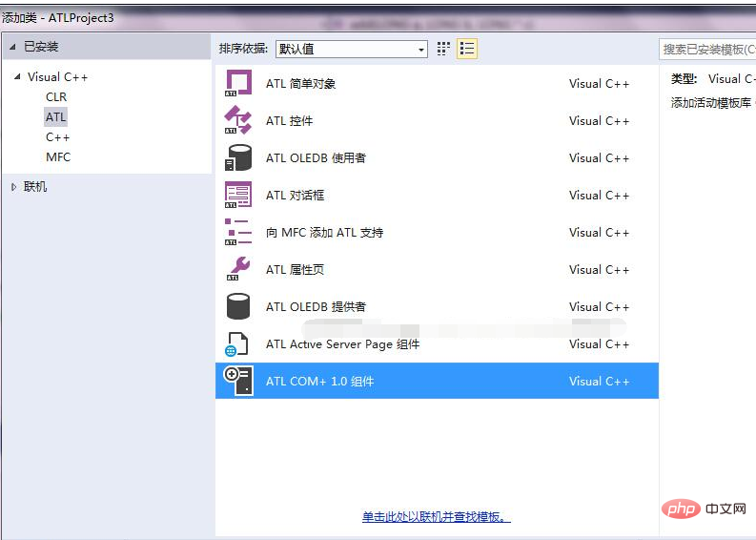The width and height of the screenshot is (756, 540).
Task: Click the ATL OLEDB 使用者 template name
Action: [x=316, y=157]
